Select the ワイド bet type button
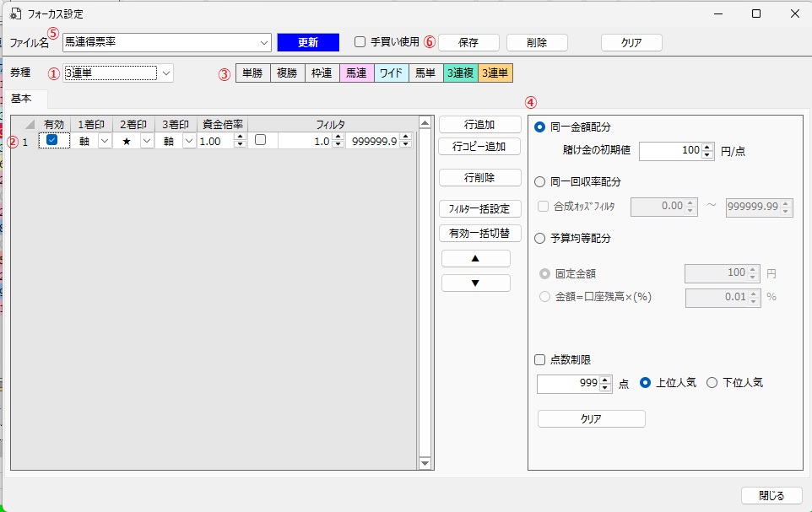 click(391, 73)
